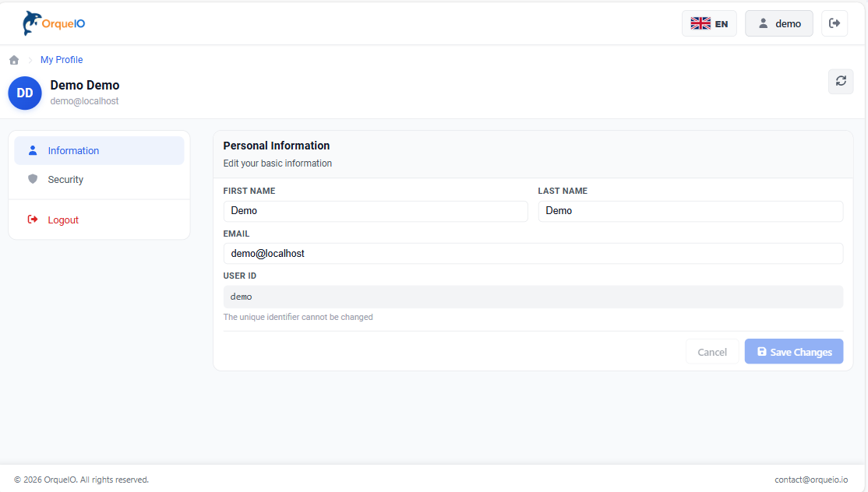868x492 pixels.
Task: Click the Demo Demo profile name heading
Action: 85,86
